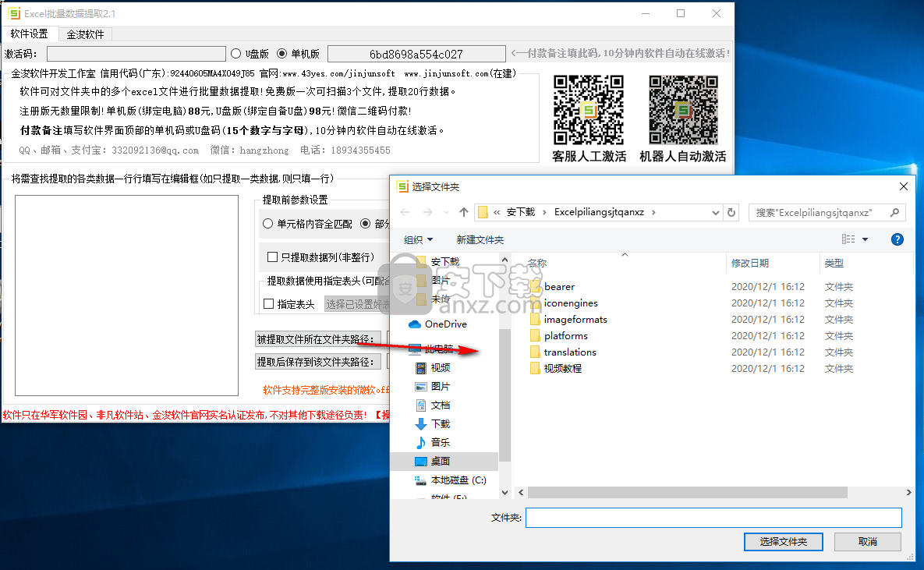Expand the chevron after 安下载 breadcrumb
The image size is (924, 570).
[x=544, y=212]
